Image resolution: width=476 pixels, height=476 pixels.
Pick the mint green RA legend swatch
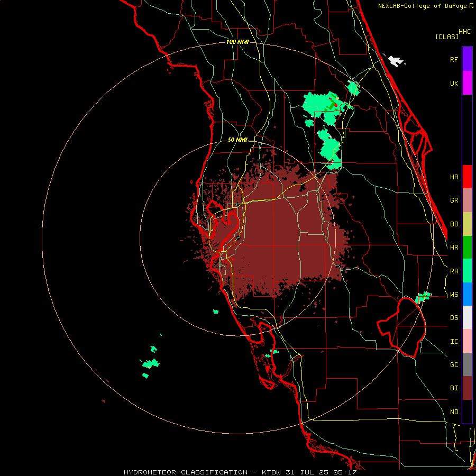coord(467,271)
